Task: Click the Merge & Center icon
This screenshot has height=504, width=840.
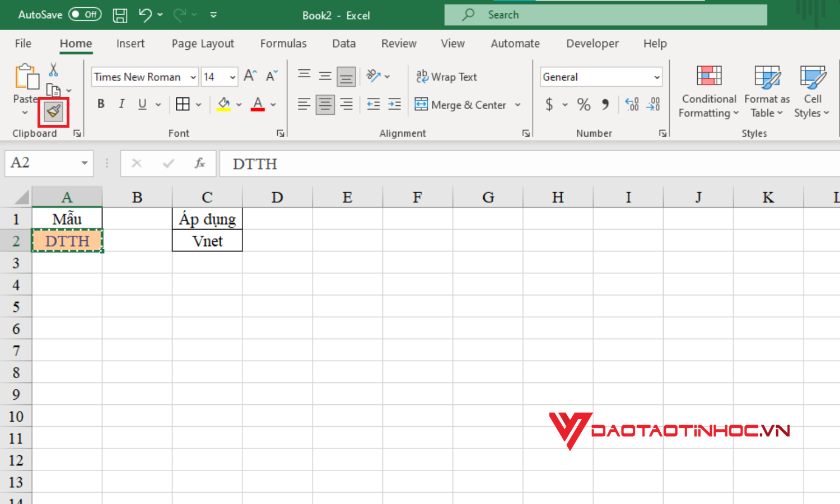Action: click(421, 104)
